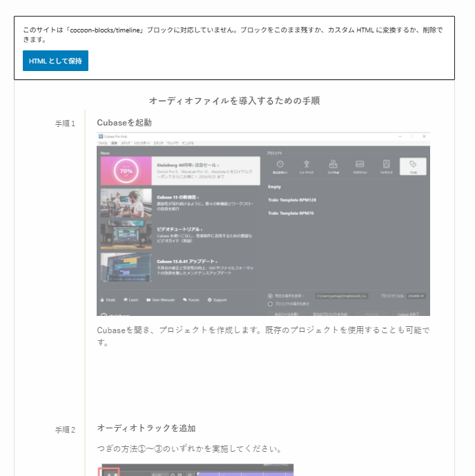The height and width of the screenshot is (476, 475).
Task: Click the heading "Cubaseを起動"
Action: click(124, 122)
